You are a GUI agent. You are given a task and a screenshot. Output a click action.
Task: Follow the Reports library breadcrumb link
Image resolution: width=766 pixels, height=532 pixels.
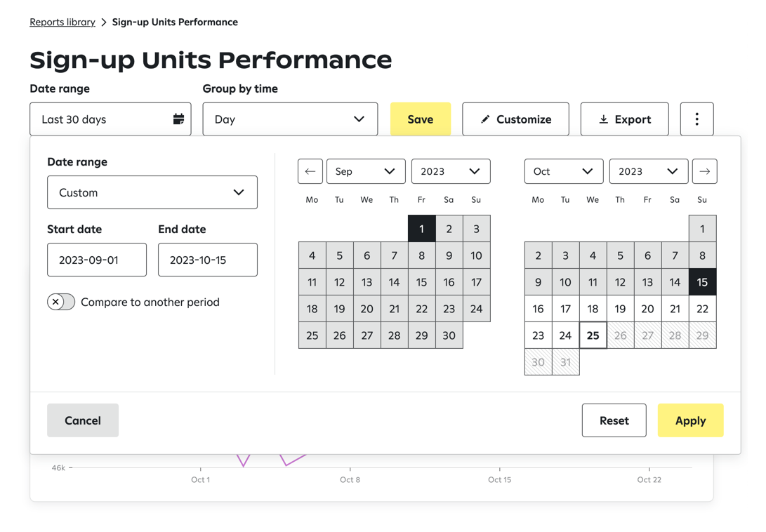pos(62,22)
